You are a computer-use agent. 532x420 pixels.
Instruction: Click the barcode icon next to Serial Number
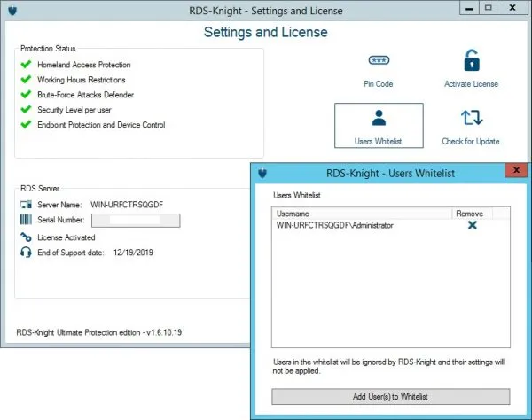click(26, 220)
